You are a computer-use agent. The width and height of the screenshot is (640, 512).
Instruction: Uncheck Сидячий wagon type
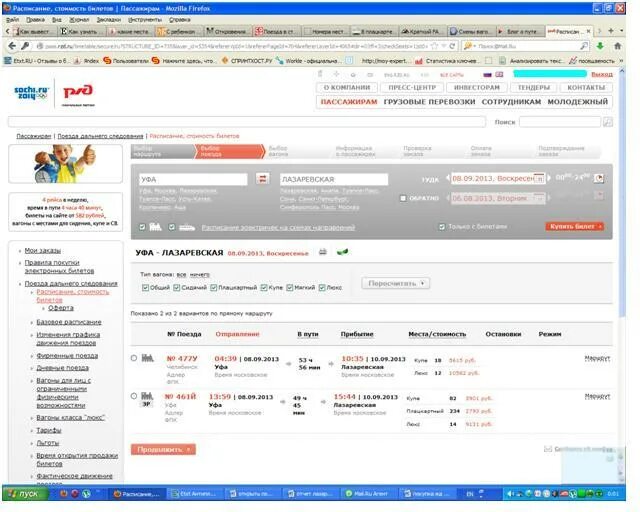177,287
